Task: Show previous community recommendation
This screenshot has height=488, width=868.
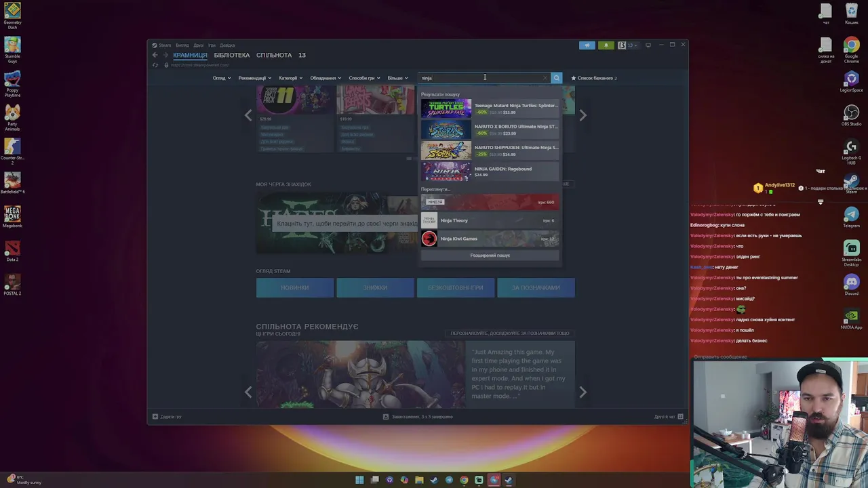Action: click(x=248, y=392)
